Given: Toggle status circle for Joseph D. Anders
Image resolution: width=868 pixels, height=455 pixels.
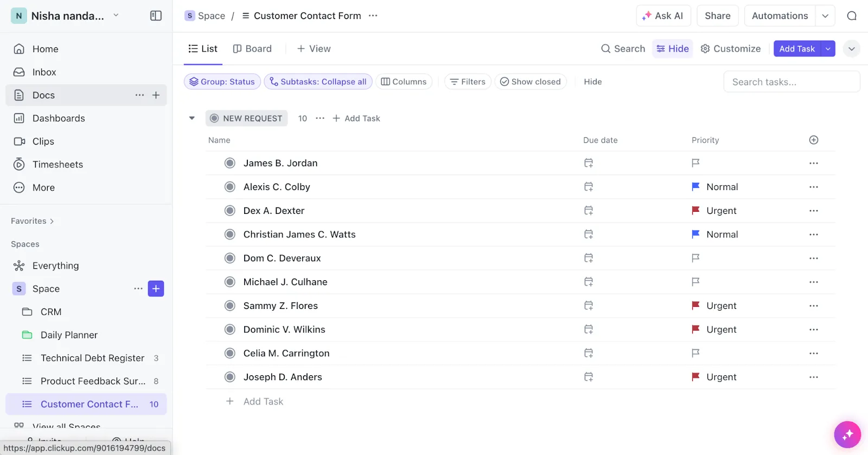Looking at the screenshot, I should [x=230, y=377].
